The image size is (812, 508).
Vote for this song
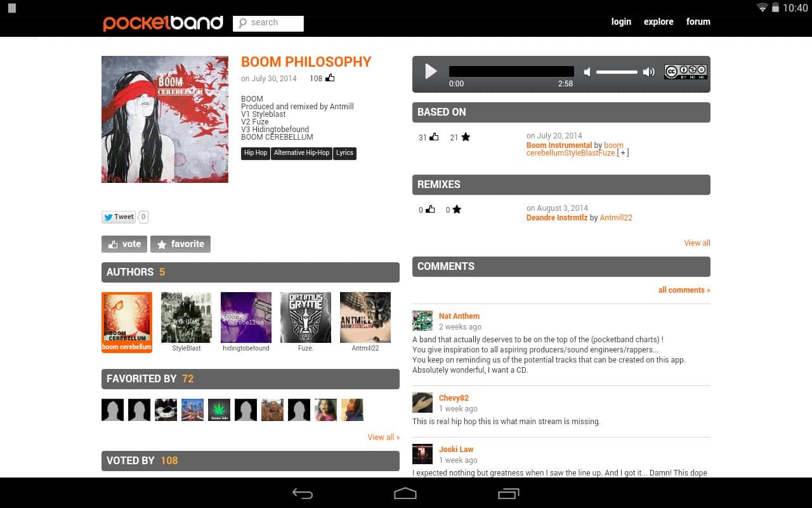coord(124,244)
